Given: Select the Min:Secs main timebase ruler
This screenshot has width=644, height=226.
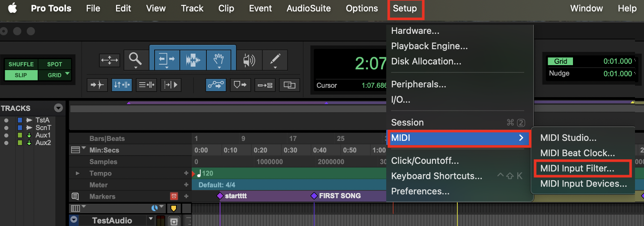Looking at the screenshot, I should coord(104,150).
